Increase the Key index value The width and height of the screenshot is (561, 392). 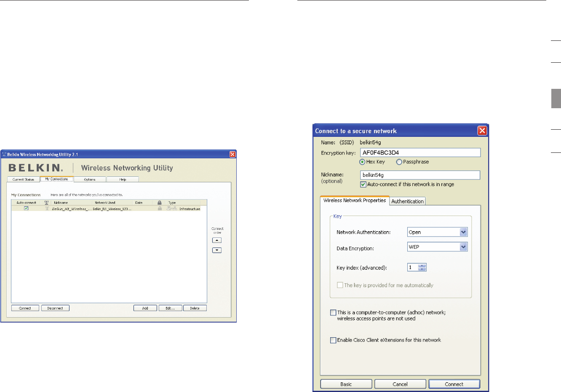pyautogui.click(x=422, y=266)
